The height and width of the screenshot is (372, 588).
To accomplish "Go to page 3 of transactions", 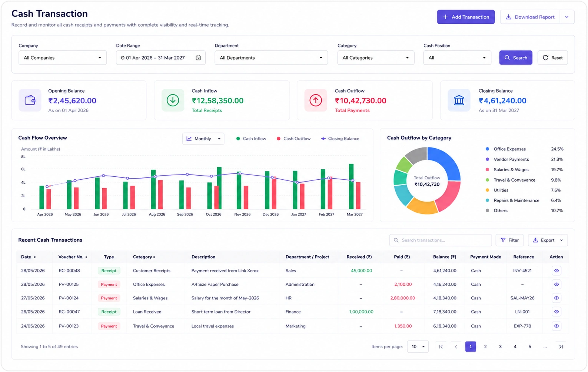I will (x=500, y=347).
